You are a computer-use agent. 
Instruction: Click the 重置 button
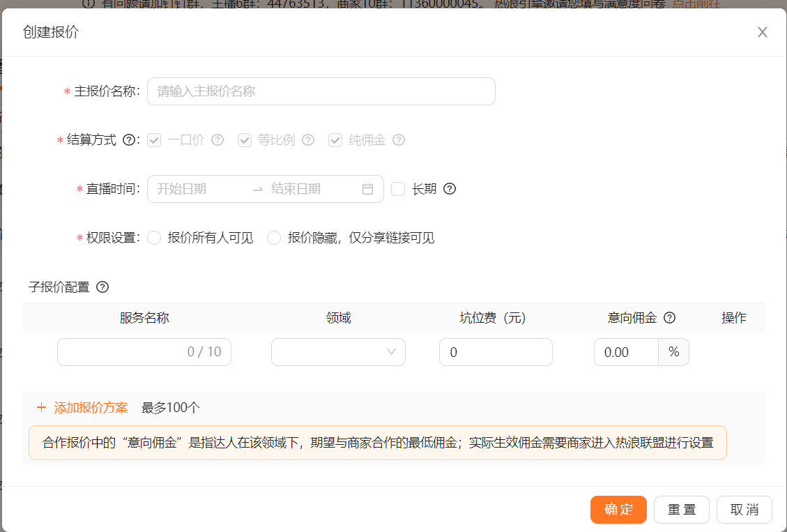tap(682, 510)
